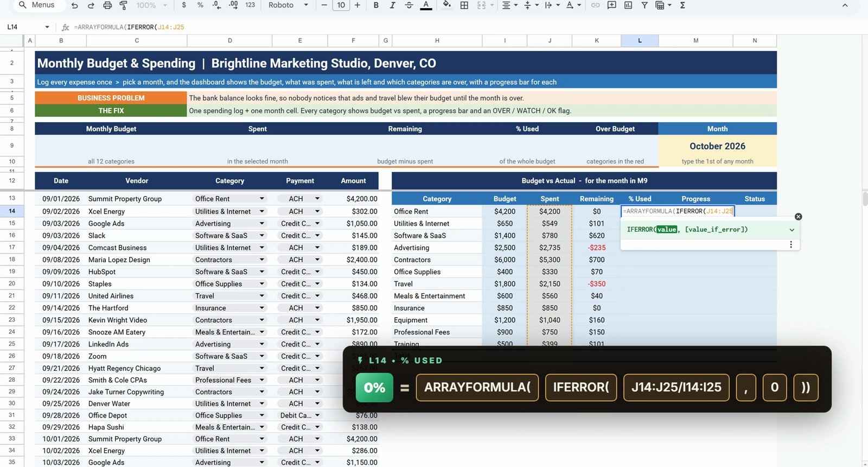Viewport: 868px width, 467px height.
Task: Open Category dropdown for Summit Property Group 09/01/2026
Action: tap(262, 199)
